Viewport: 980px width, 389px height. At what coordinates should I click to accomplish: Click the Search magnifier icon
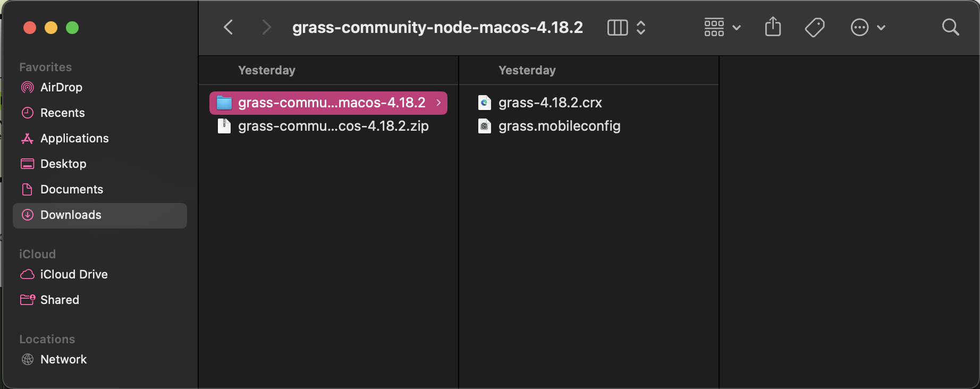coord(950,27)
